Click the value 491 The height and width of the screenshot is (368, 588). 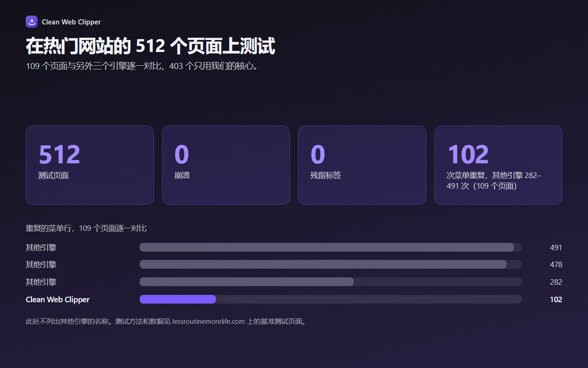point(556,247)
